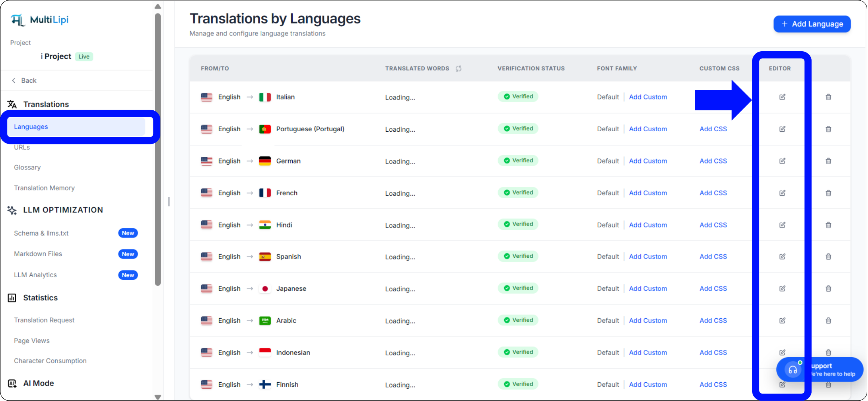Open the editor for the Japanese row
Viewport: 868px width, 401px height.
(782, 288)
